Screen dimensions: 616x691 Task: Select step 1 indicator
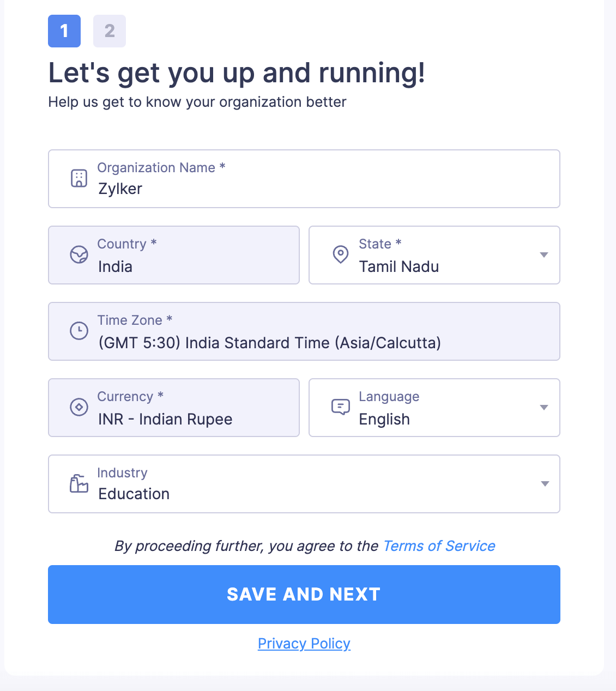coord(64,31)
